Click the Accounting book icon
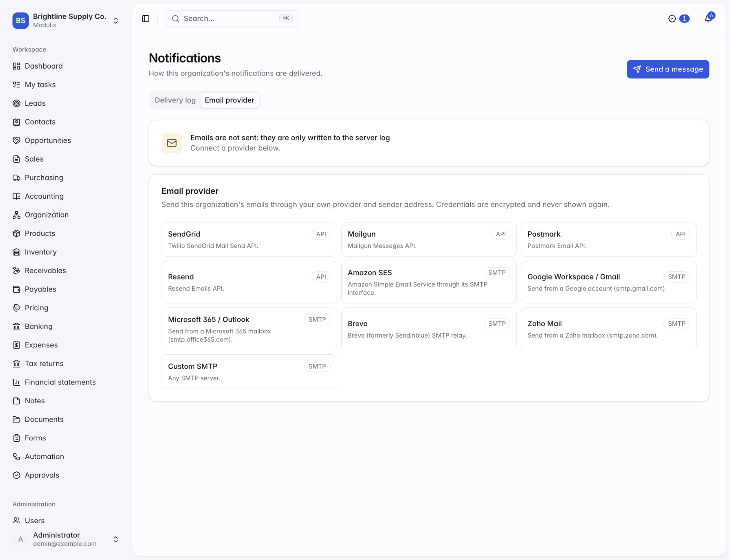The width and height of the screenshot is (730, 560). point(16,196)
